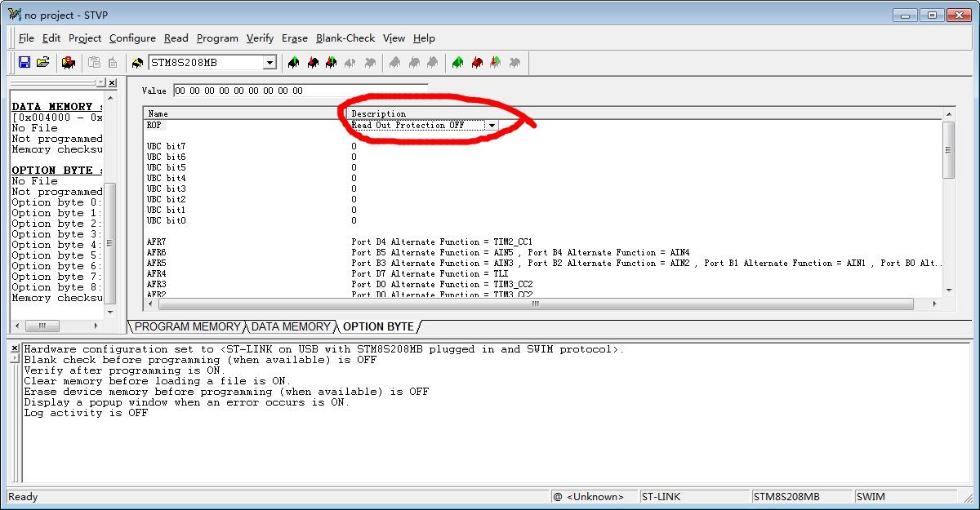Read all tabs using green chip icon

point(457,62)
